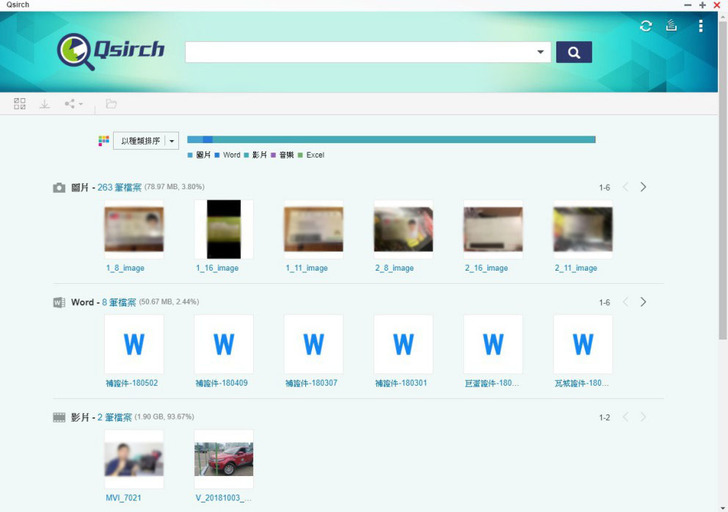Image resolution: width=728 pixels, height=512 pixels.
Task: Click the V_20181003_... file name
Action: (x=223, y=498)
